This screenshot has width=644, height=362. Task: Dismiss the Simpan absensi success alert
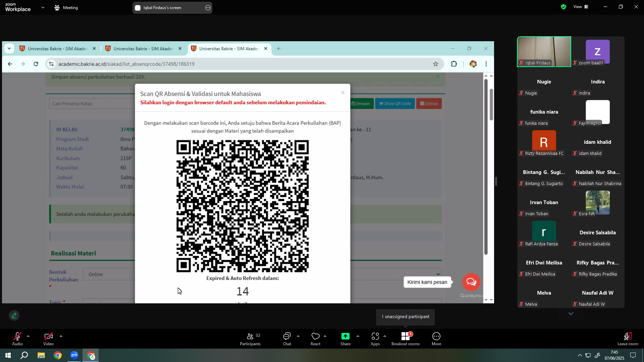(438, 76)
